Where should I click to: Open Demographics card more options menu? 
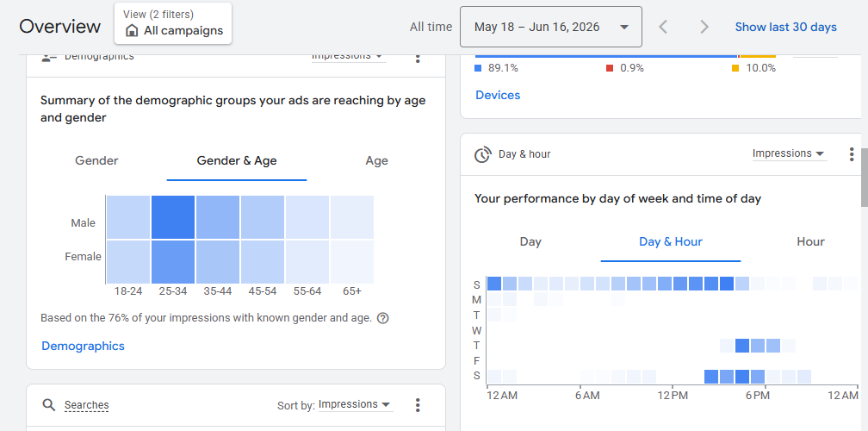tap(418, 57)
